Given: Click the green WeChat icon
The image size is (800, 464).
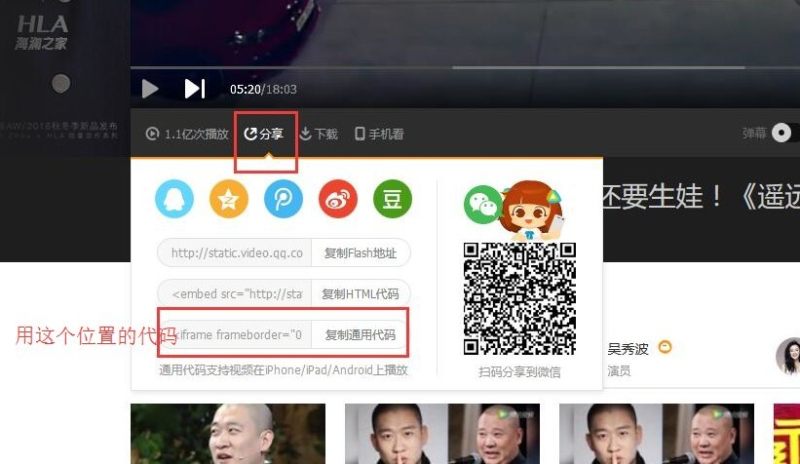Looking at the screenshot, I should 482,204.
